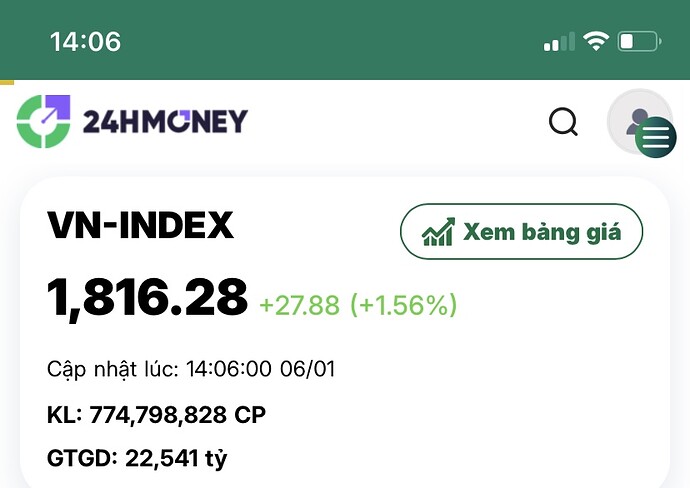Image resolution: width=690 pixels, height=488 pixels.
Task: Click the Xem bảng giá button text
Action: coord(541,232)
